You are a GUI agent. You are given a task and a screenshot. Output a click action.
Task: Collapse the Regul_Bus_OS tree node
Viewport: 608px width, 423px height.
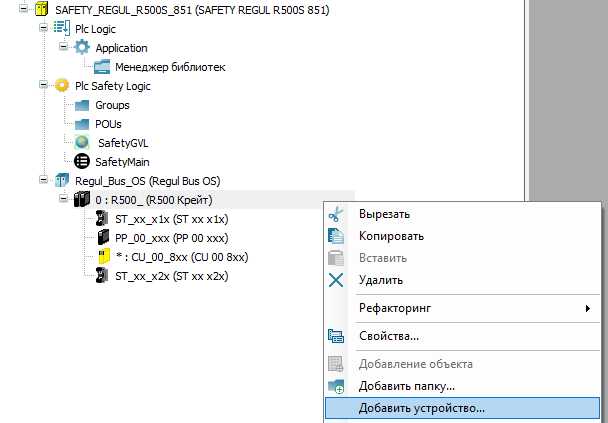43,181
